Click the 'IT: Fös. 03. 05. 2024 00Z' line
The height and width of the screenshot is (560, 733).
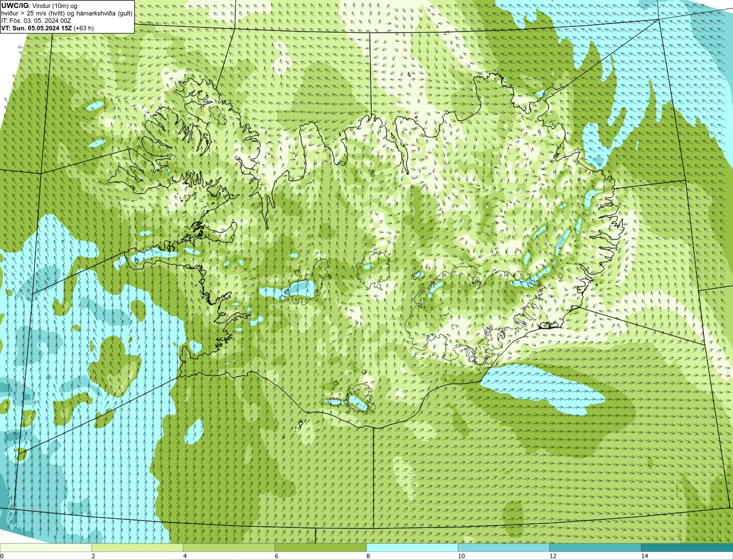click(36, 21)
